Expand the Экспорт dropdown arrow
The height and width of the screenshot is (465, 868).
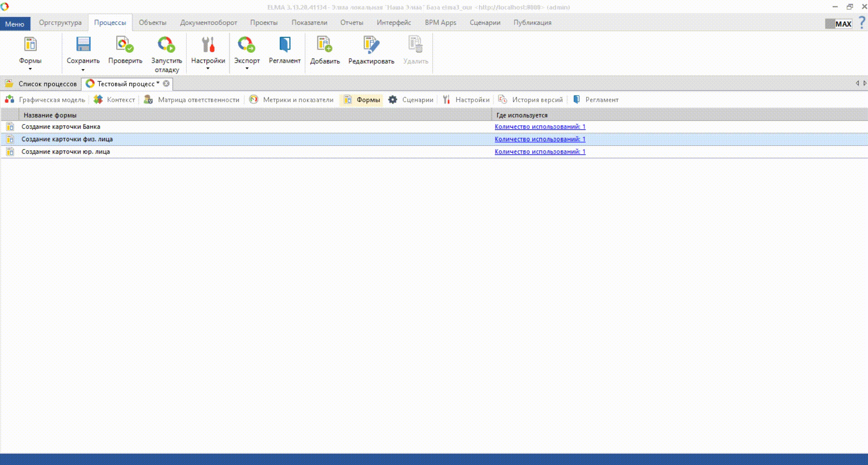[247, 69]
